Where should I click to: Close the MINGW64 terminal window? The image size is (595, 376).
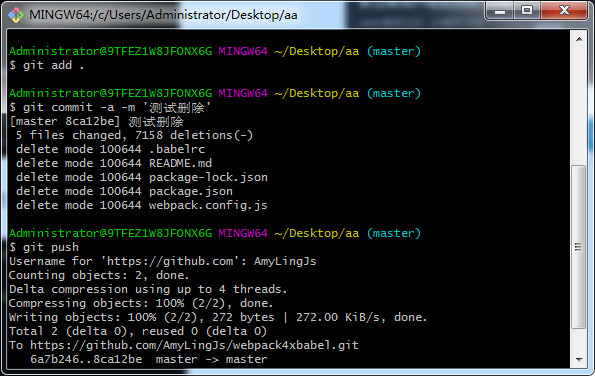pyautogui.click(x=564, y=11)
